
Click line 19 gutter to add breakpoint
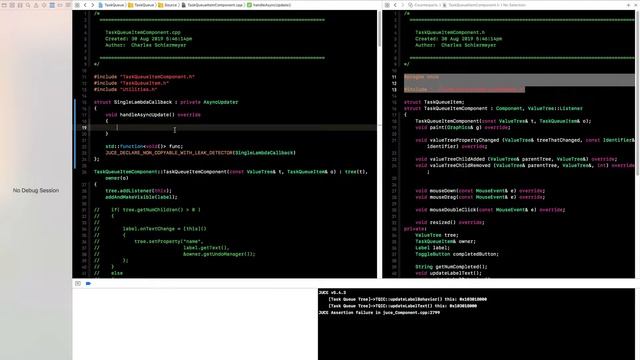click(84, 127)
